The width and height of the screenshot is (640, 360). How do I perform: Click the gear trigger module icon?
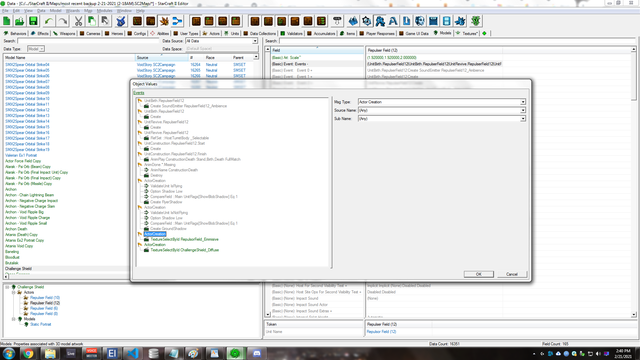coord(367,21)
